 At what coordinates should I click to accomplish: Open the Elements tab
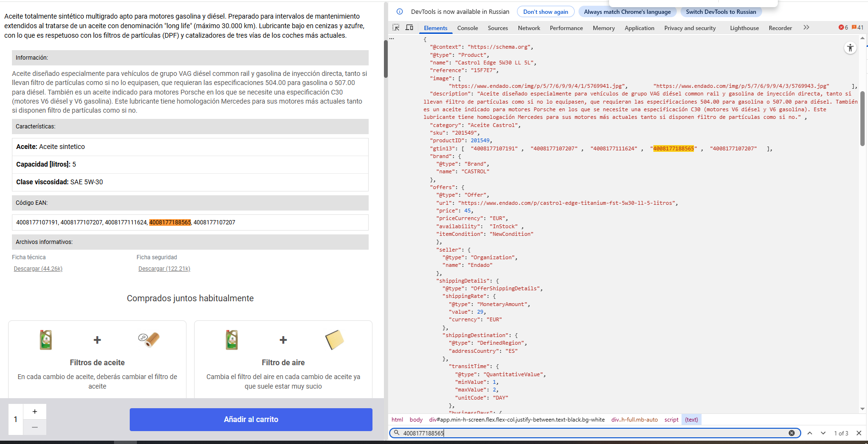(435, 28)
